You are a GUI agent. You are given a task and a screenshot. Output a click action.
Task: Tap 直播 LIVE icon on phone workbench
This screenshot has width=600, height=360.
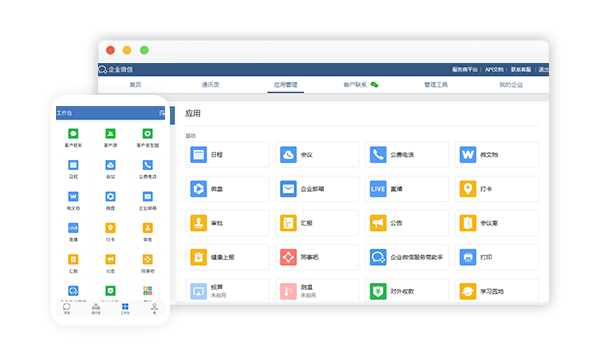73,228
